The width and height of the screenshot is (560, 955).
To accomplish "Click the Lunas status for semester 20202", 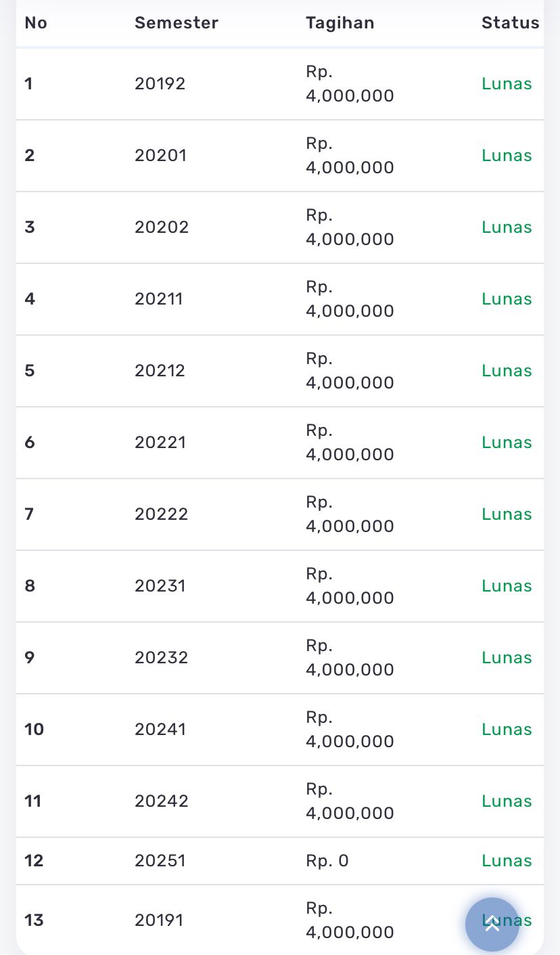I will tap(507, 227).
